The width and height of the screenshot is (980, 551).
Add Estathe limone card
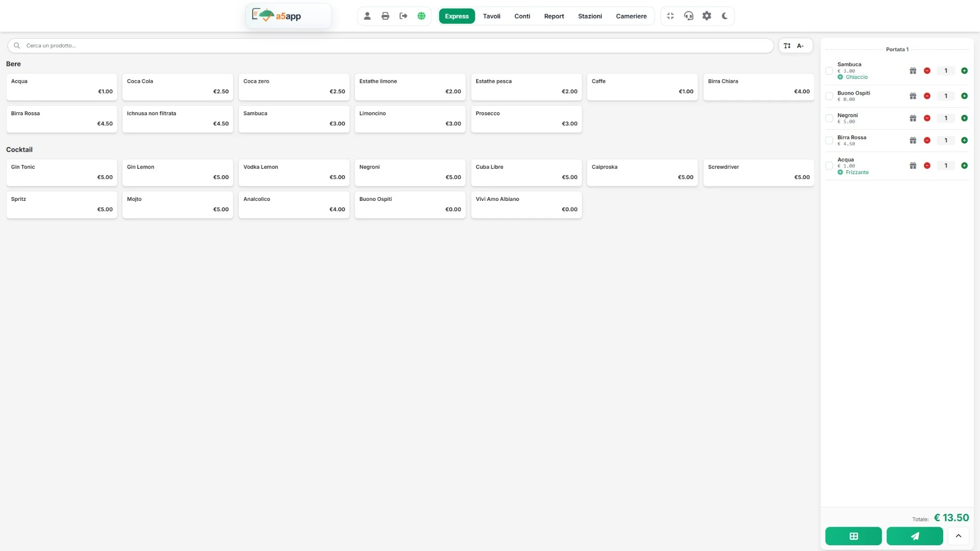pos(410,87)
